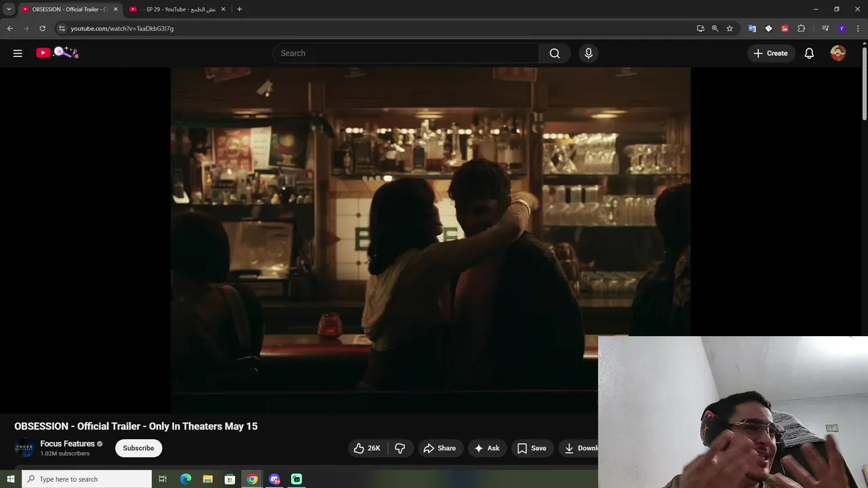Go back in browser history
The height and width of the screenshot is (488, 868).
(9, 28)
